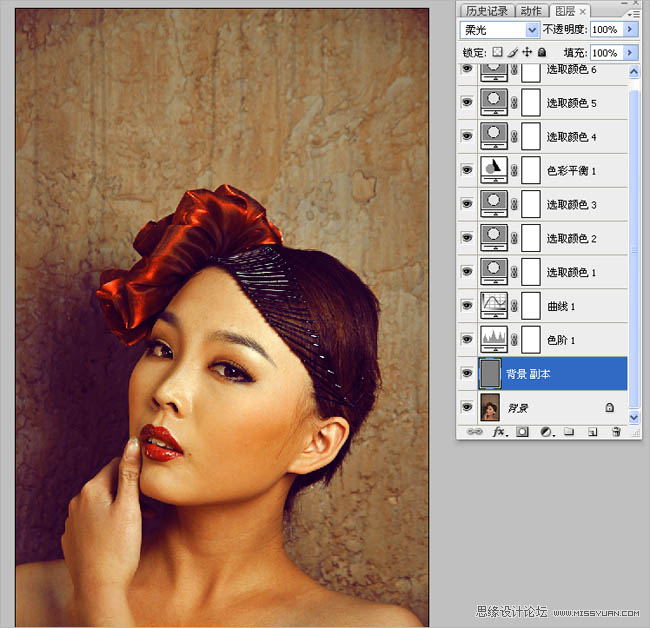Hide the 色彩平衡 1 adjustment layer
The height and width of the screenshot is (628, 650).
[467, 170]
